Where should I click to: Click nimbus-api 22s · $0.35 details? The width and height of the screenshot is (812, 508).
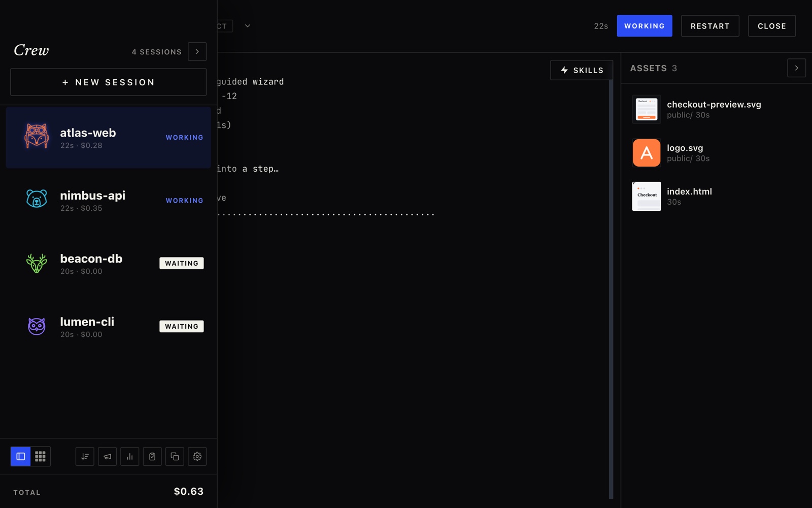(x=81, y=208)
